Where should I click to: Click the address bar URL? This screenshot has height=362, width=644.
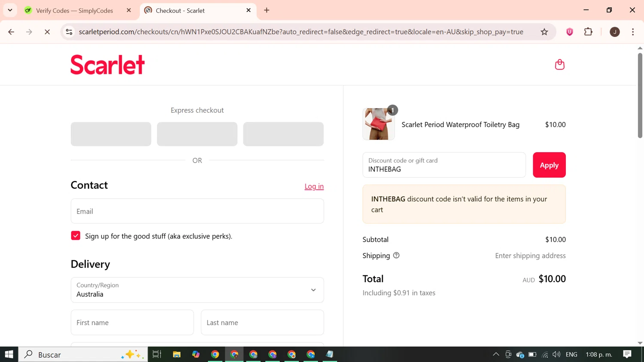pyautogui.click(x=301, y=32)
